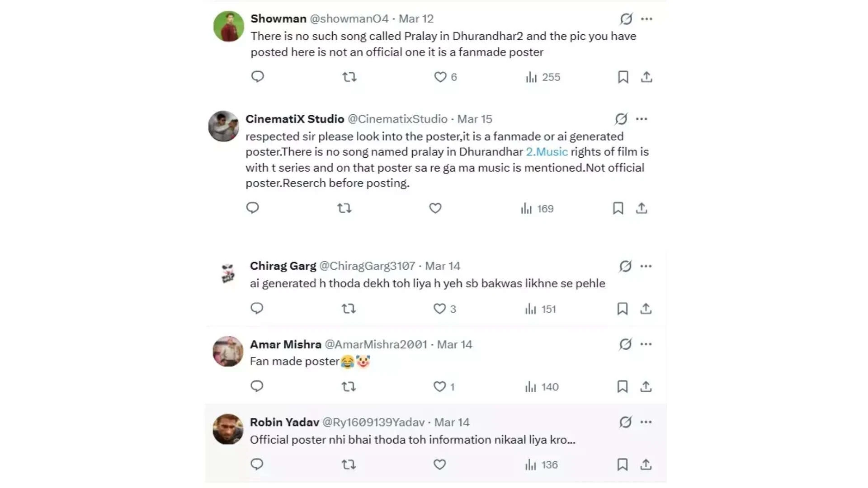The width and height of the screenshot is (868, 488).
Task: Open the Mar 12 timestamp on Showman's tweet
Action: click(416, 19)
